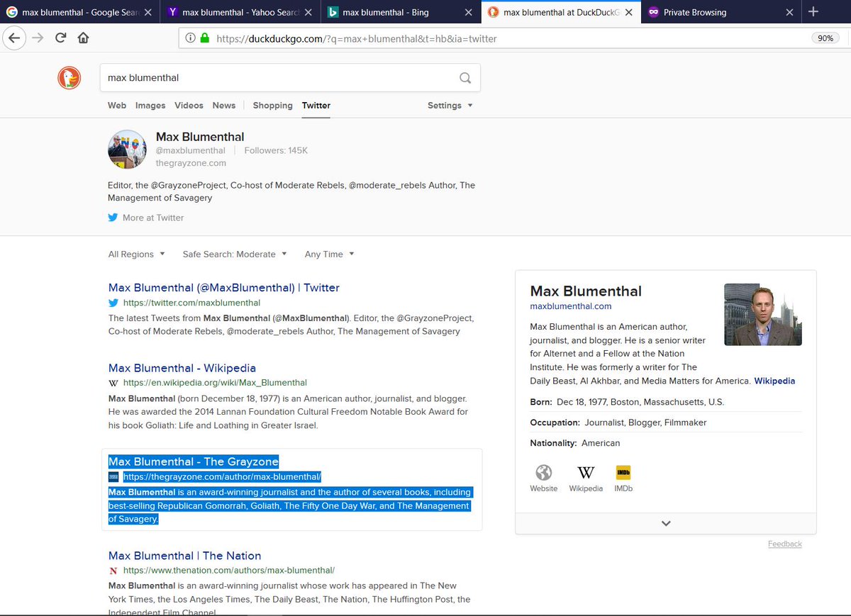The image size is (851, 616).
Task: Select the Videos results tab
Action: click(189, 106)
